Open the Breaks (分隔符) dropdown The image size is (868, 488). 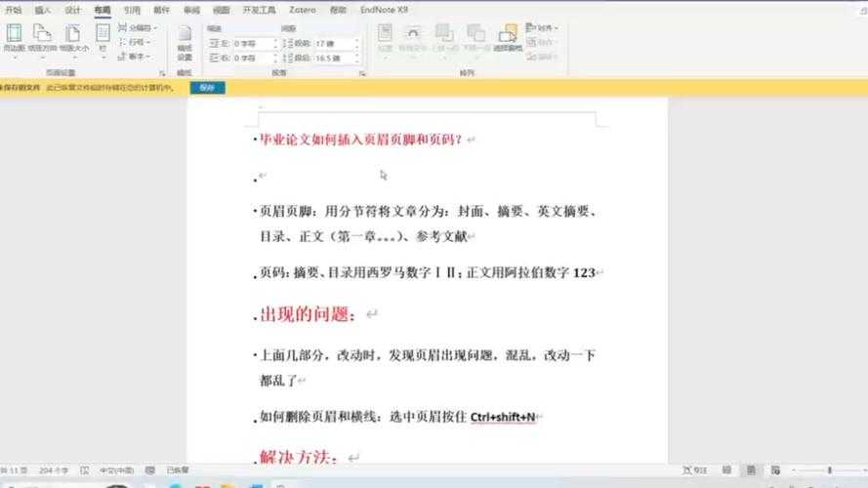click(138, 27)
